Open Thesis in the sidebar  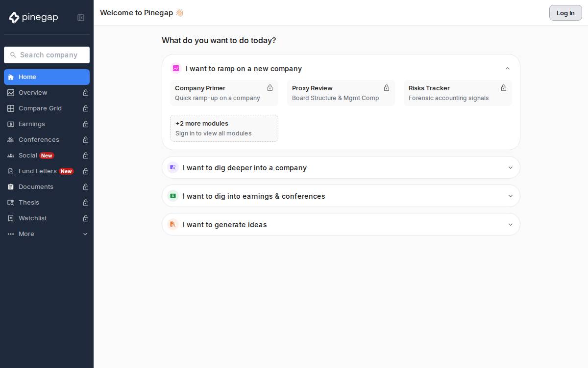click(47, 203)
